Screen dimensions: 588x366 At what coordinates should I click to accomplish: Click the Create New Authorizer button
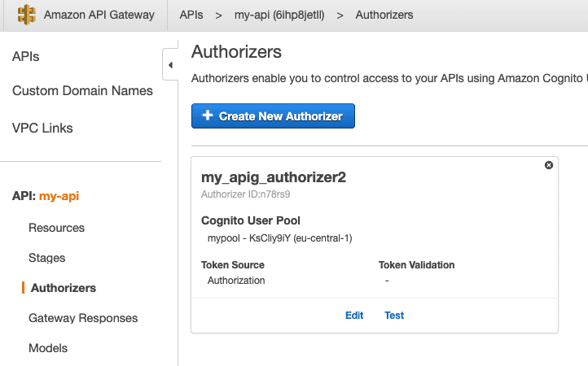click(x=273, y=116)
